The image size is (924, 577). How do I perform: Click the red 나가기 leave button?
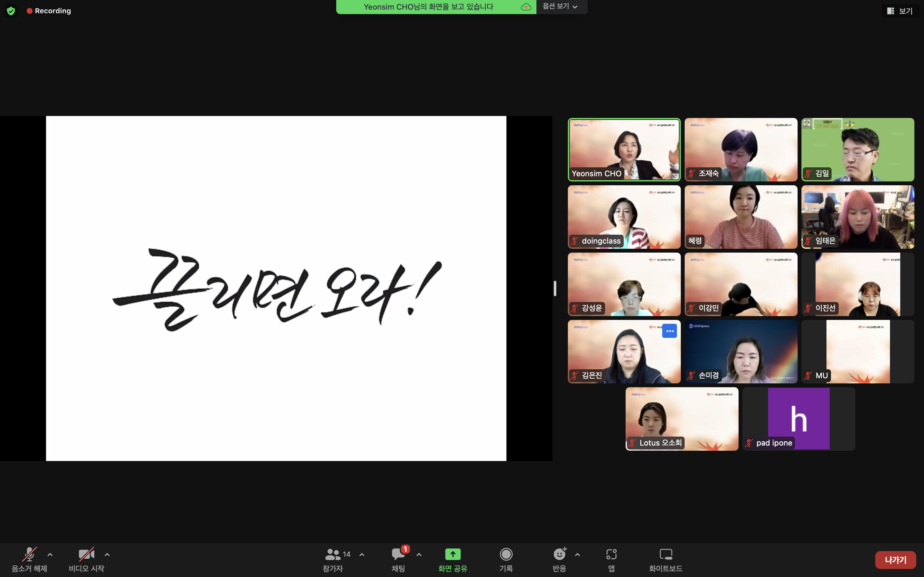[895, 560]
